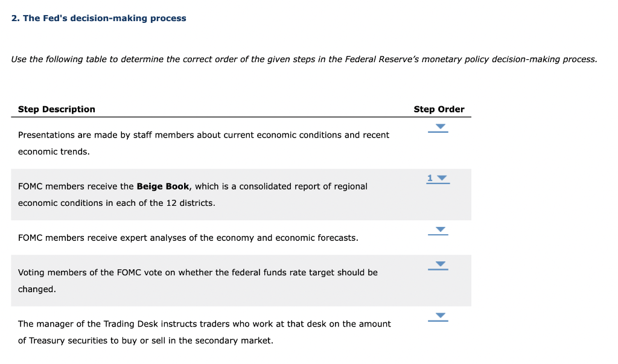Open the Step Order dropdown for staff presentations row

[439, 127]
